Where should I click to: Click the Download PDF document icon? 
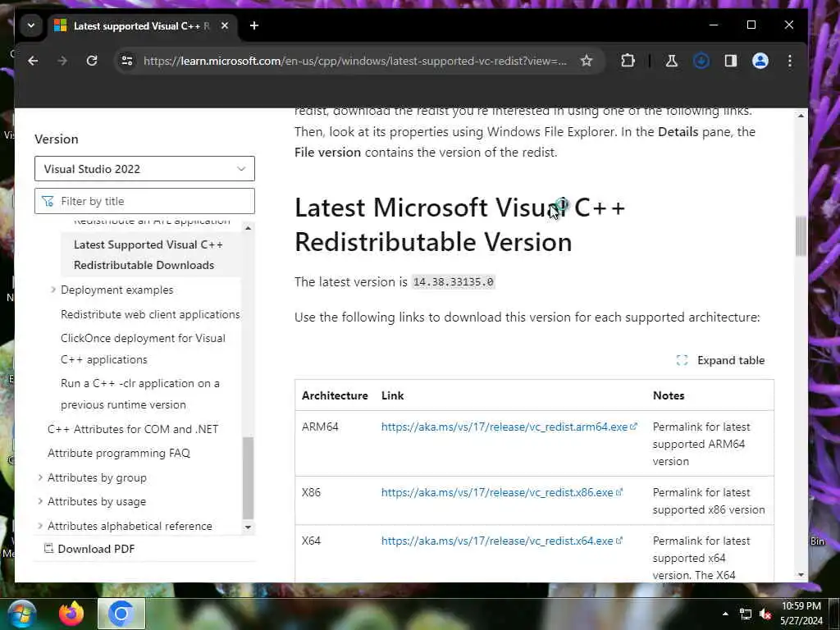pyautogui.click(x=48, y=549)
